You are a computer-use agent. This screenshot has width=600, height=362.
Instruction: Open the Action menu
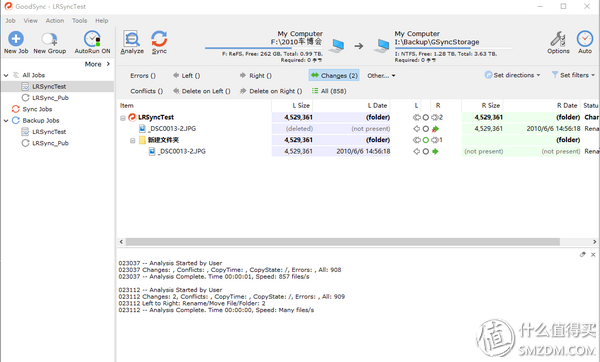55,21
